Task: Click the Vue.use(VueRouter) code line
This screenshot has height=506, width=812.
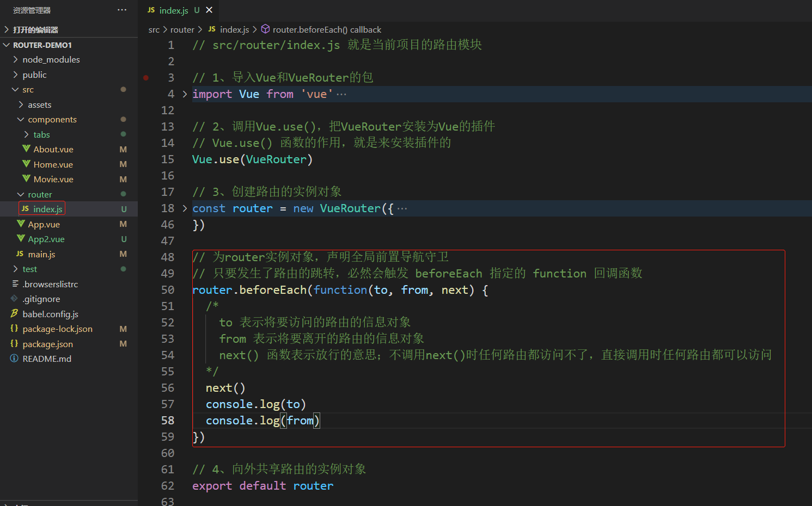Action: point(252,159)
